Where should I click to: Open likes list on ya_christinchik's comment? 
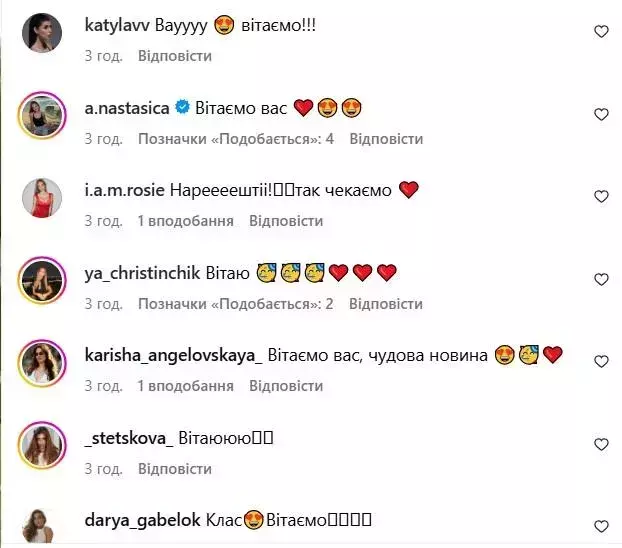tap(236, 304)
